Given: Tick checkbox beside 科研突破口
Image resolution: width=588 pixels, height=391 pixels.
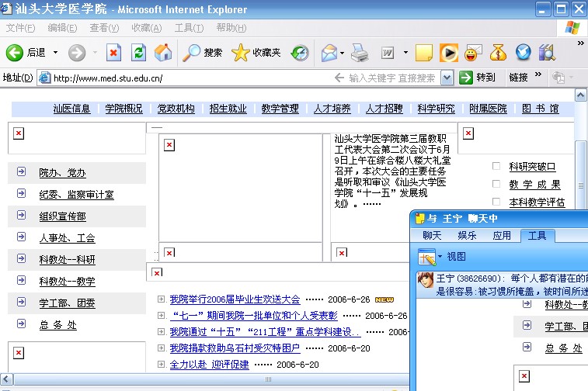Looking at the screenshot, I should tap(496, 166).
